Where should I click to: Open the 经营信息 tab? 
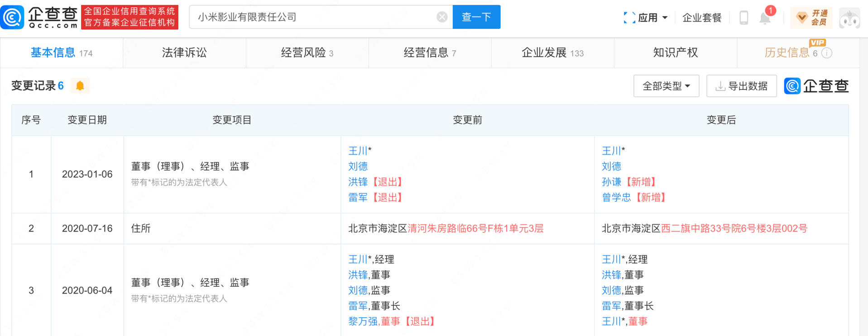pyautogui.click(x=430, y=53)
